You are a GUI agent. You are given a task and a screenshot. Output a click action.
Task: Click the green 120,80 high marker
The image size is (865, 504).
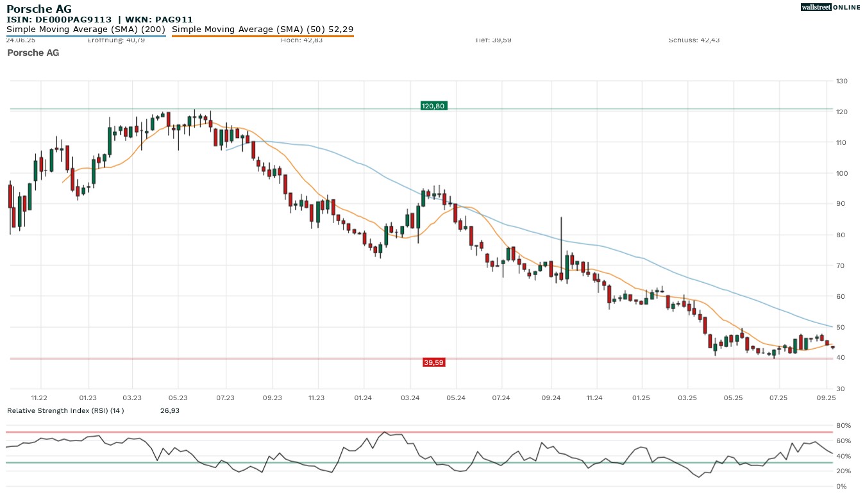click(433, 106)
